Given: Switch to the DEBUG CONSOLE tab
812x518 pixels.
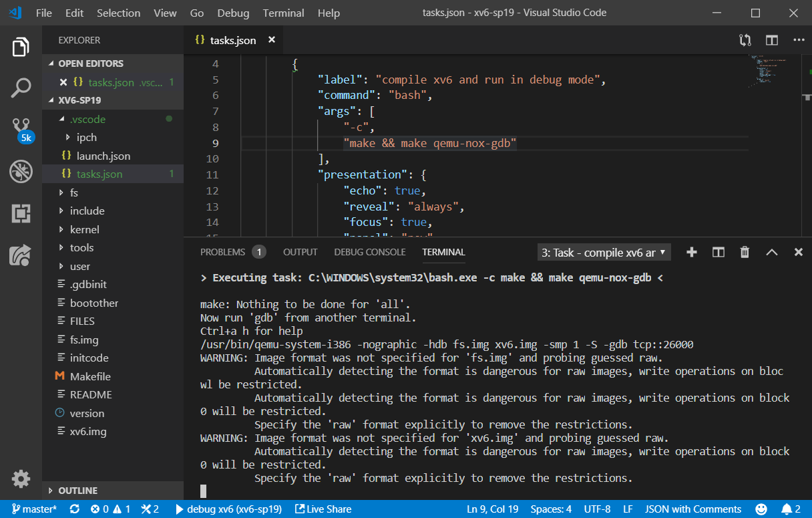Looking at the screenshot, I should (369, 252).
